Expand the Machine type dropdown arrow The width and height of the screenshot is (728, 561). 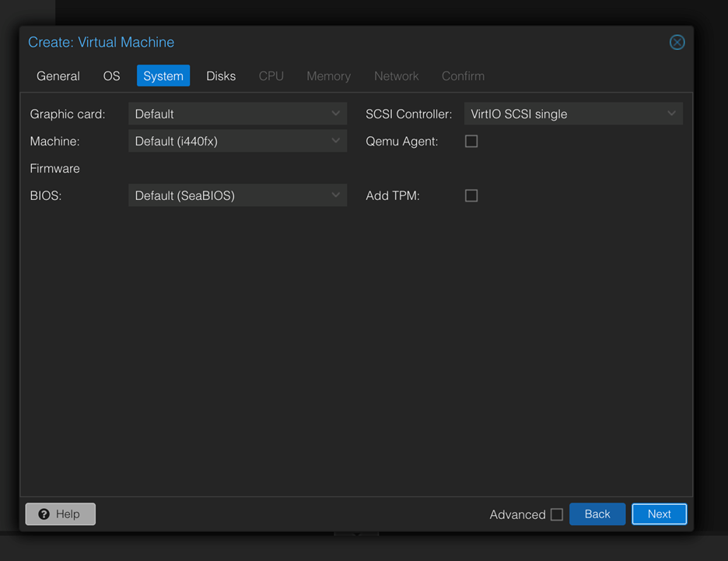pyautogui.click(x=336, y=141)
